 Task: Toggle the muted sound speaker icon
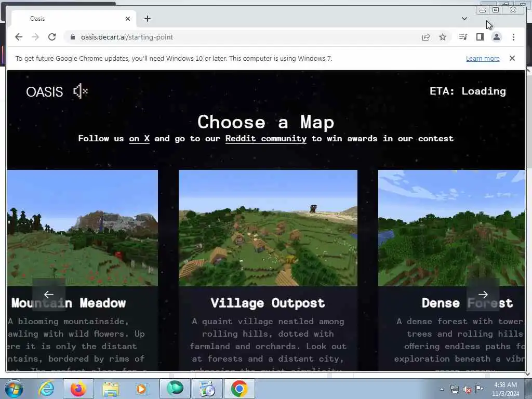click(81, 91)
